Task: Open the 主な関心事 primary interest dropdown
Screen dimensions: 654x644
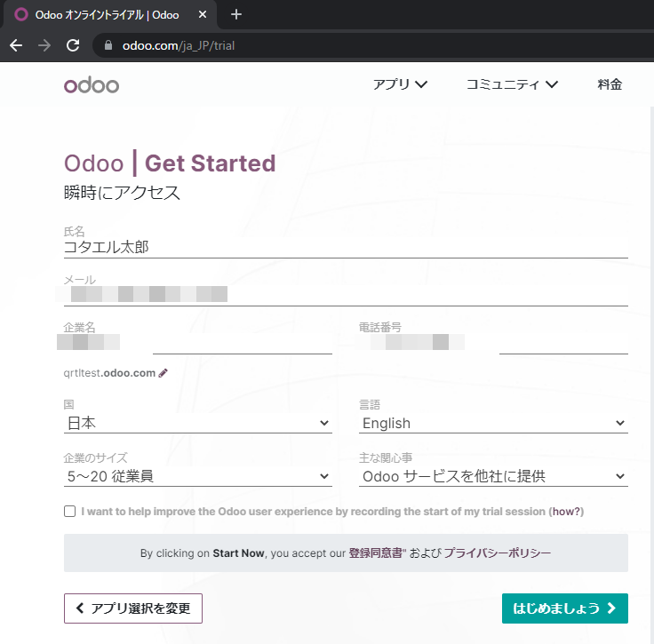Action: pos(493,476)
